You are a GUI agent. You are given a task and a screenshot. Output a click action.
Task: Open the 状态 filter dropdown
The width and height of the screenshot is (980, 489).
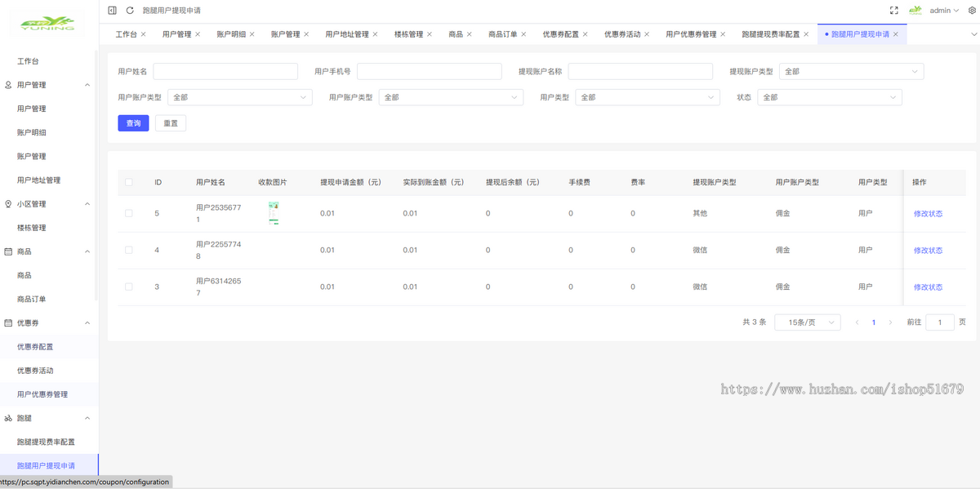point(830,97)
